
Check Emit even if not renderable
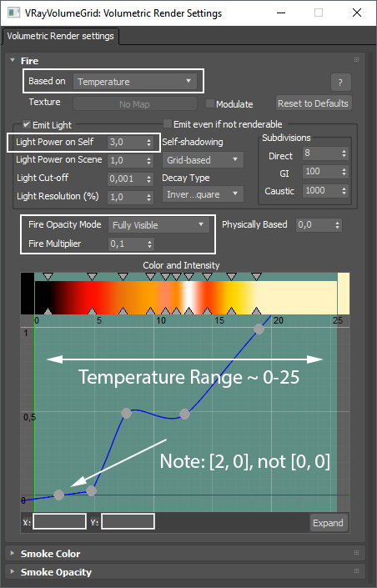coord(168,123)
